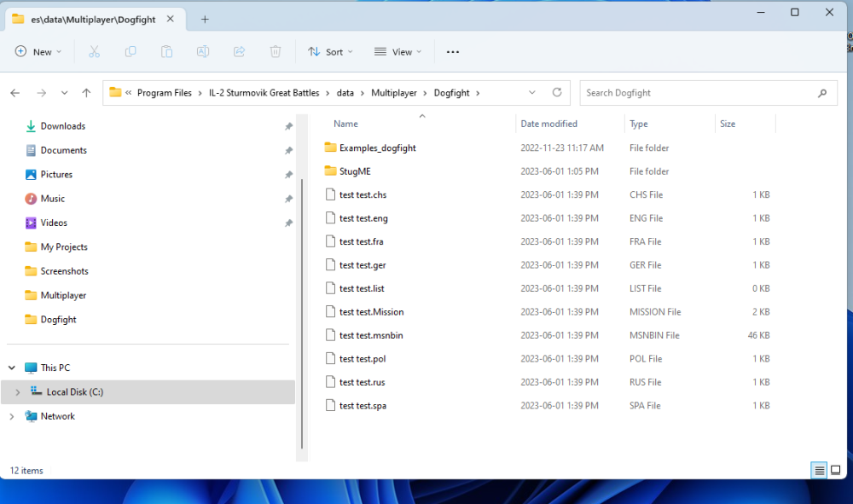Screen dimensions: 853x504
Task: Navigate up one folder level
Action: (x=85, y=92)
